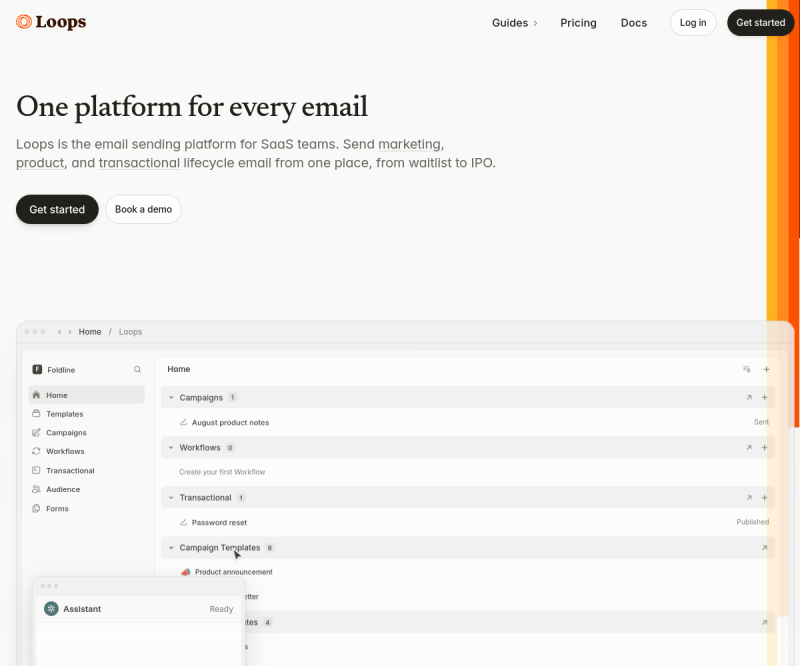Add a campaign with the Campaigns plus icon
Viewport: 800px width, 666px height.
coord(764,398)
